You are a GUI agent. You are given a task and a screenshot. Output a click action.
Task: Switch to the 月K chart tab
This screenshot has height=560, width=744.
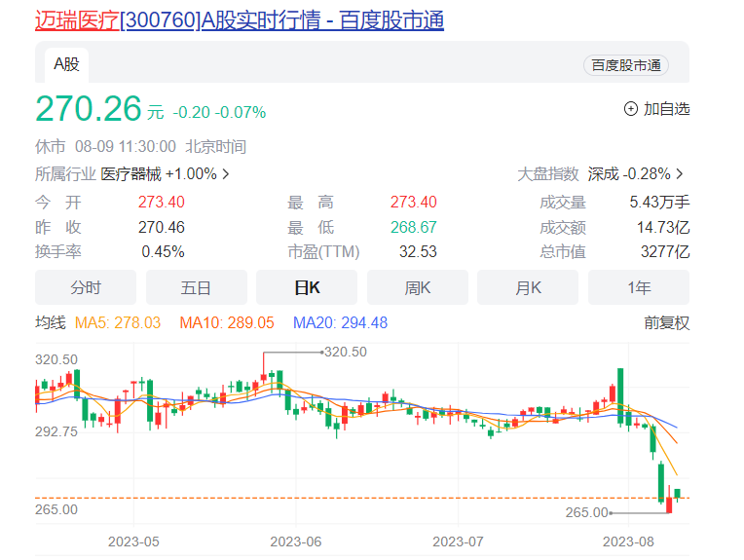(528, 287)
